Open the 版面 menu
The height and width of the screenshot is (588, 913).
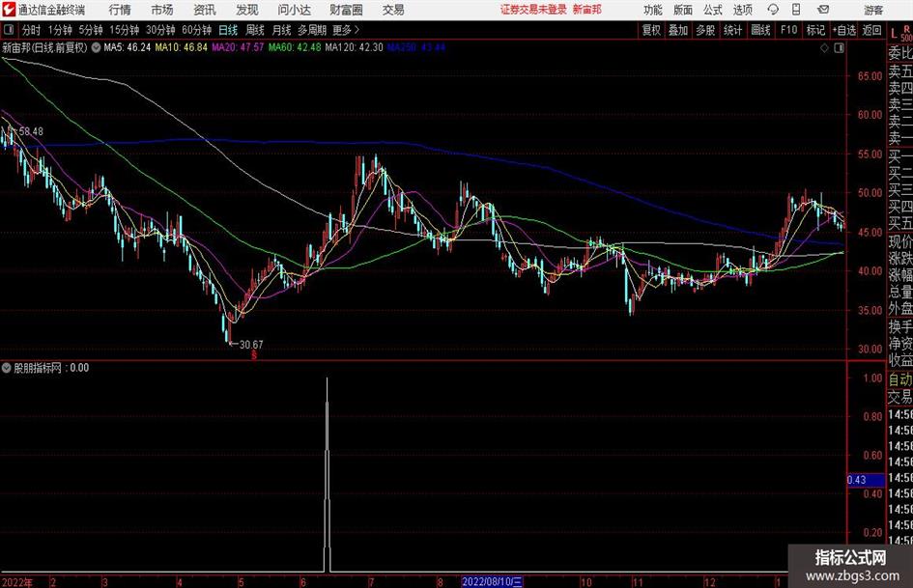tap(683, 10)
